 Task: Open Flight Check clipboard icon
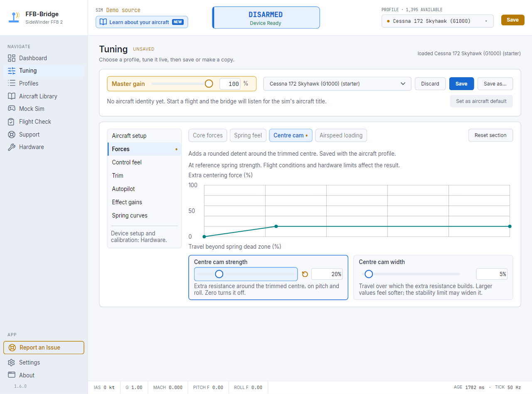click(12, 122)
